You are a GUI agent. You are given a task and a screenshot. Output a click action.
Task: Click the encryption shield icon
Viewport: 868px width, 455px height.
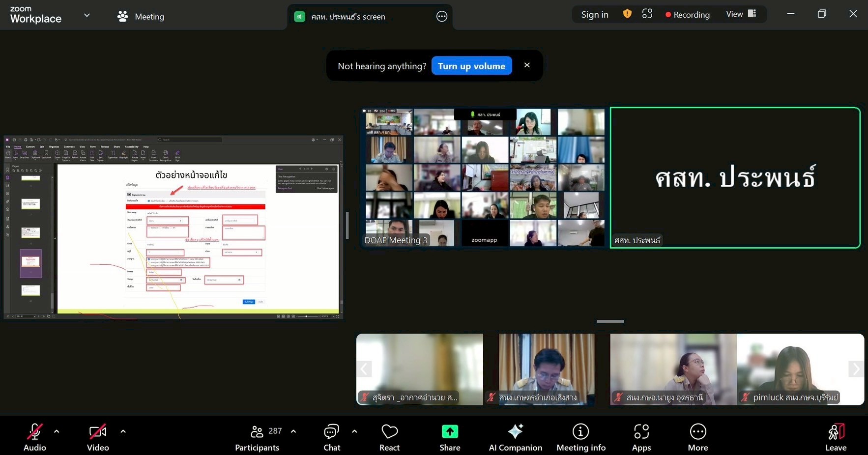coord(627,14)
